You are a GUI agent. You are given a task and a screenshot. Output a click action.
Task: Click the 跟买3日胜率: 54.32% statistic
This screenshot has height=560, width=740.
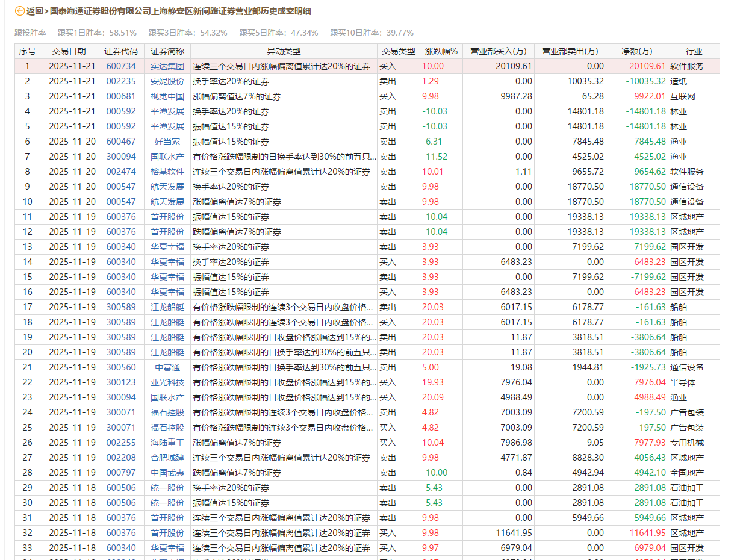click(x=188, y=33)
